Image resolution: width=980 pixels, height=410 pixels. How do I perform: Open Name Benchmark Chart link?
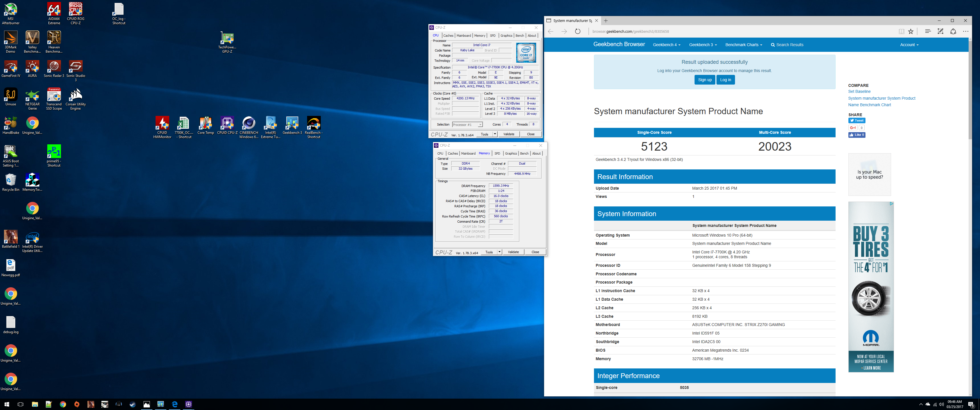869,105
